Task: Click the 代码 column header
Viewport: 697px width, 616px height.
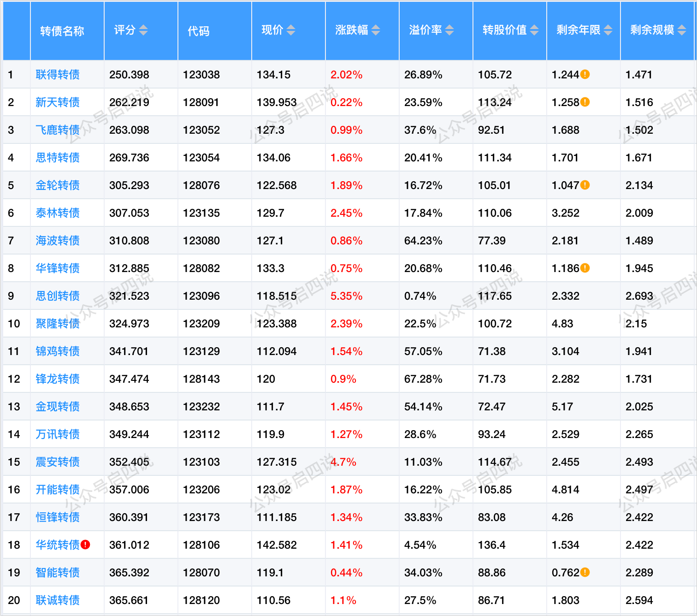Action: tap(199, 31)
